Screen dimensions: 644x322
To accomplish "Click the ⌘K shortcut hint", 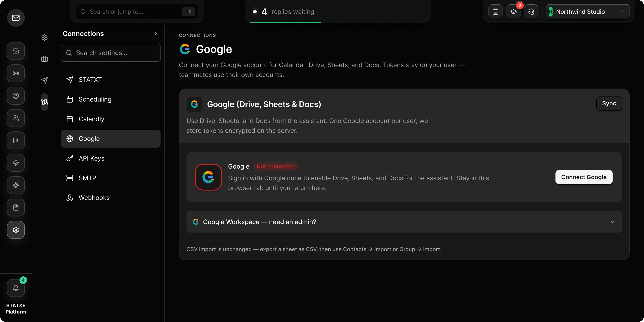I will click(x=188, y=12).
